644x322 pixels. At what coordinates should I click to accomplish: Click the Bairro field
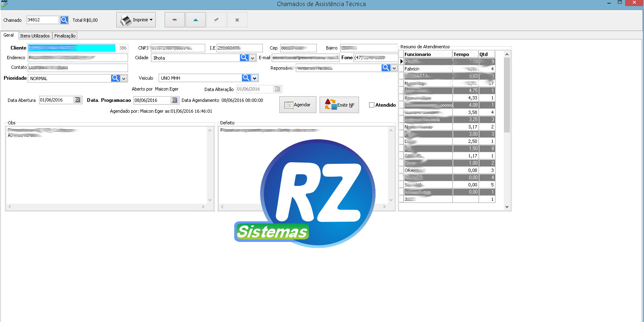369,48
